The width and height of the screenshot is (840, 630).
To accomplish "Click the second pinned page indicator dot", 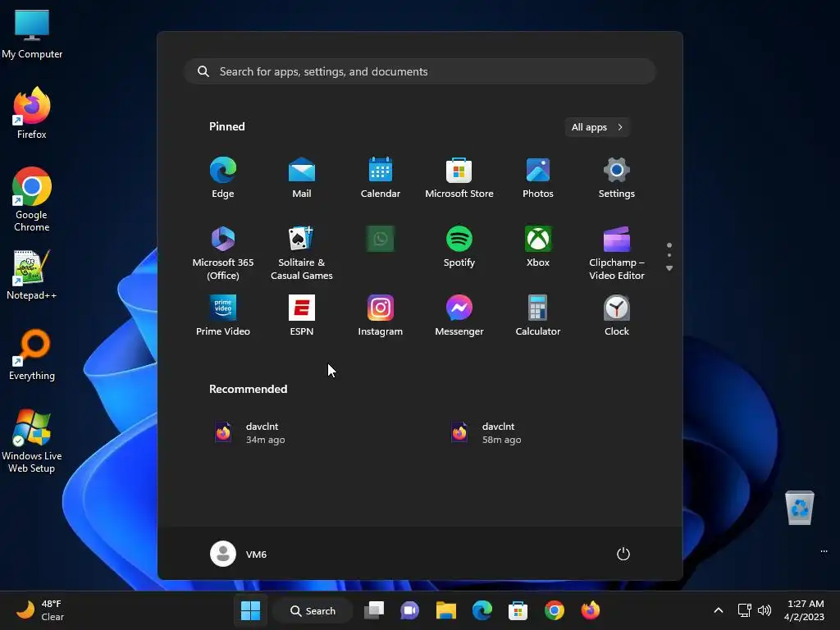I will [x=669, y=255].
